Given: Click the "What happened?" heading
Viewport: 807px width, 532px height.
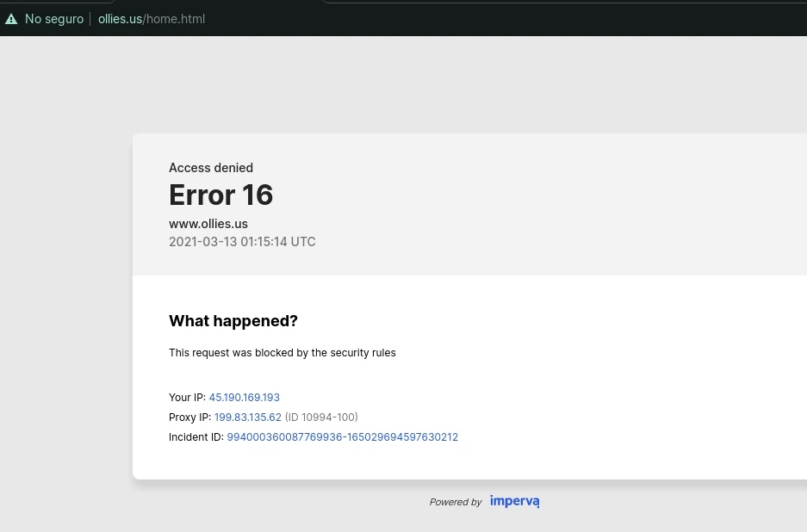Looking at the screenshot, I should tap(233, 321).
